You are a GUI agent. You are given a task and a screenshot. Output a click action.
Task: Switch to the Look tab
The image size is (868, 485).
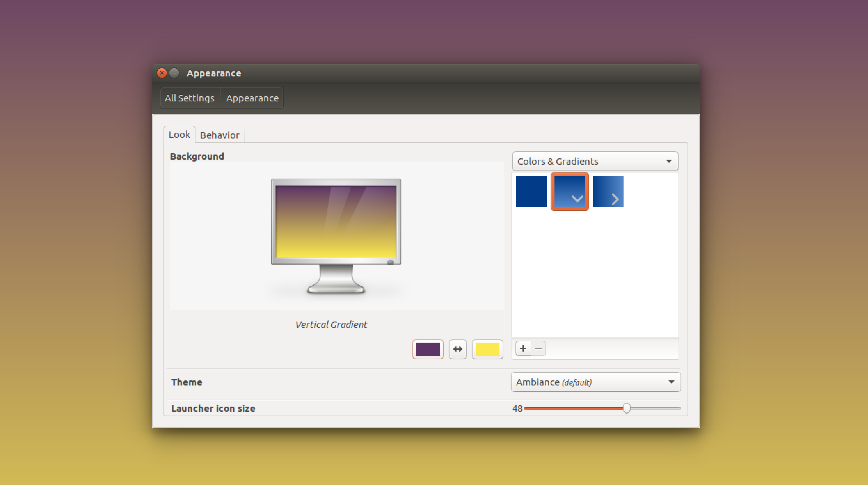pos(179,134)
